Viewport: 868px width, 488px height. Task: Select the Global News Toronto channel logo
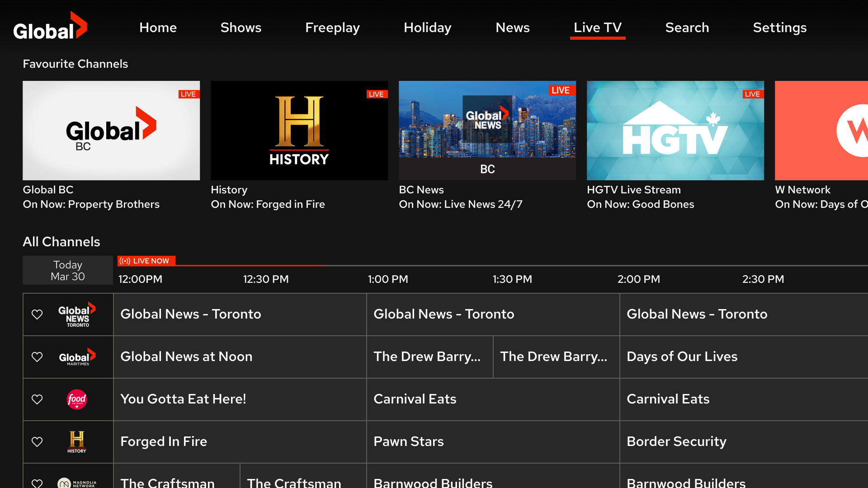click(x=76, y=314)
